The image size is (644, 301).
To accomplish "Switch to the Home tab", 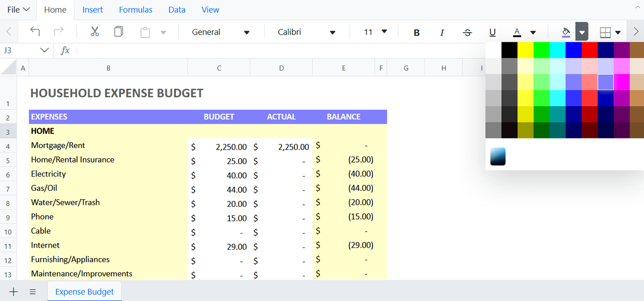I will 55,10.
